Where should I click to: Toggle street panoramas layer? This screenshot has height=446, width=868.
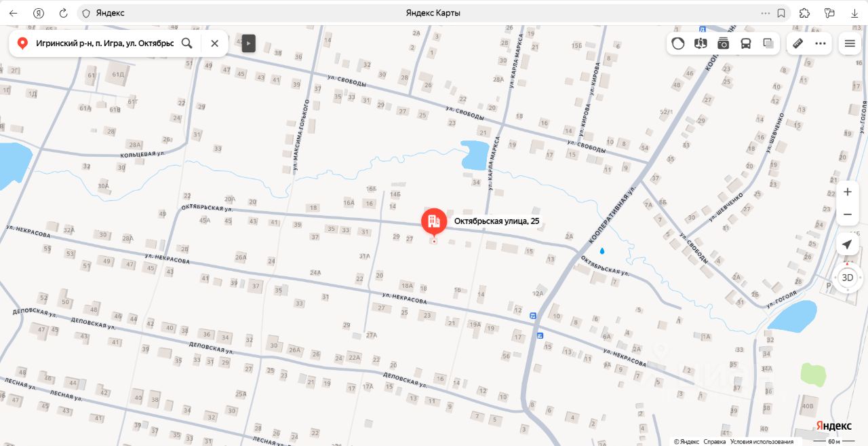click(x=701, y=43)
